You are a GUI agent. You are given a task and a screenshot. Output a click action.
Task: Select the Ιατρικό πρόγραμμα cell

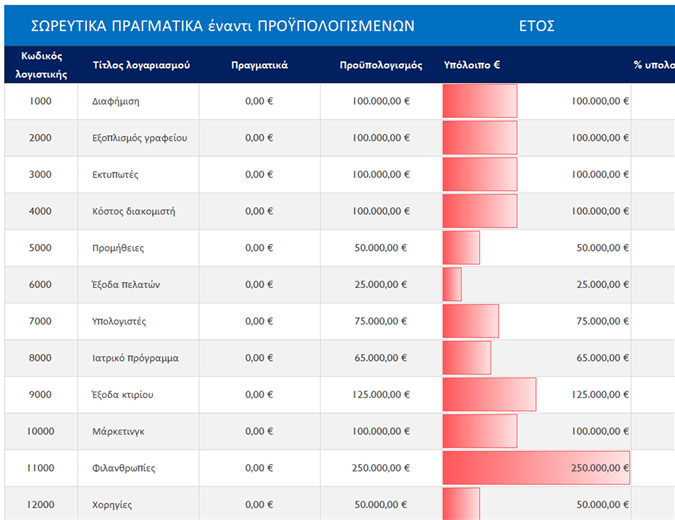coord(139,358)
